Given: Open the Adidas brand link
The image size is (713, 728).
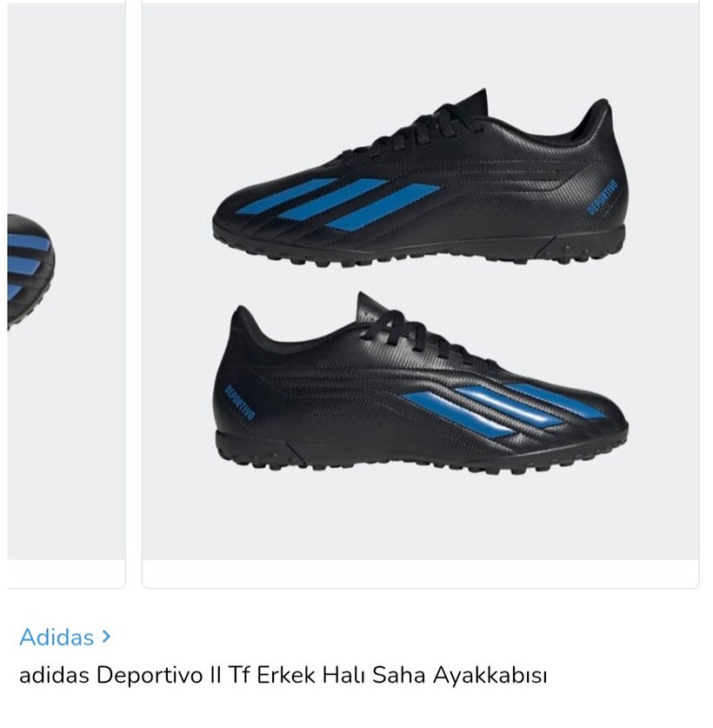Looking at the screenshot, I should coord(57,637).
